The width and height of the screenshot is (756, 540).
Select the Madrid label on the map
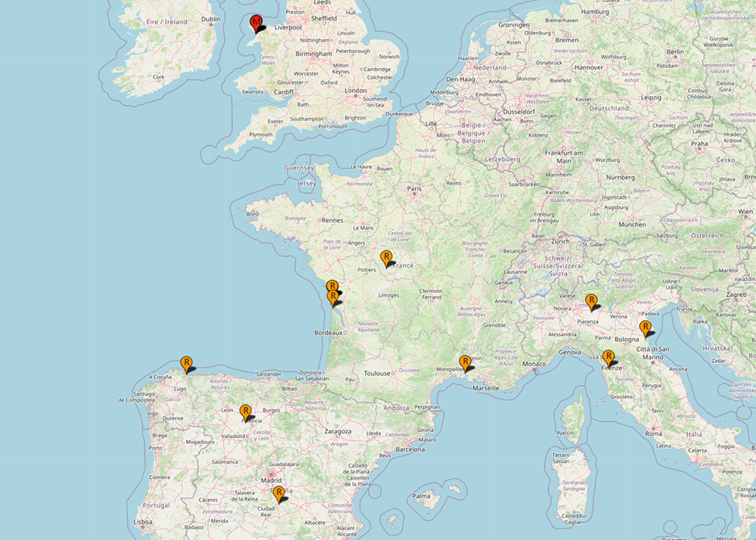[x=271, y=480]
